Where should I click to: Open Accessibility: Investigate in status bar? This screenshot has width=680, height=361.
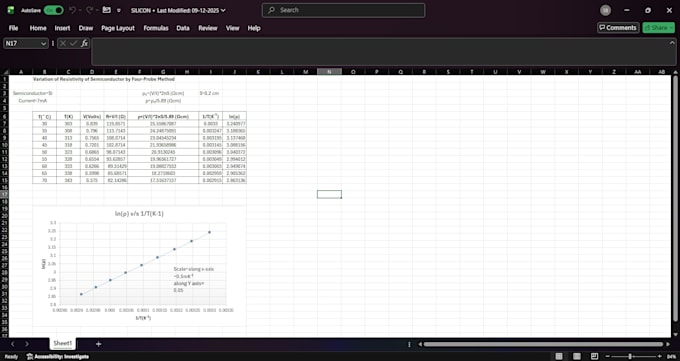point(58,356)
